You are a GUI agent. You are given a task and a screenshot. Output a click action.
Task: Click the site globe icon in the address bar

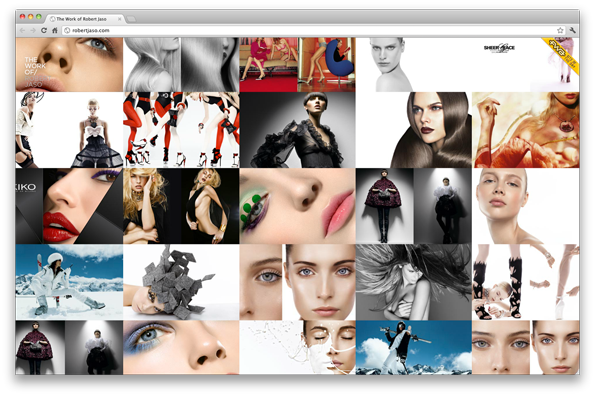tap(67, 30)
